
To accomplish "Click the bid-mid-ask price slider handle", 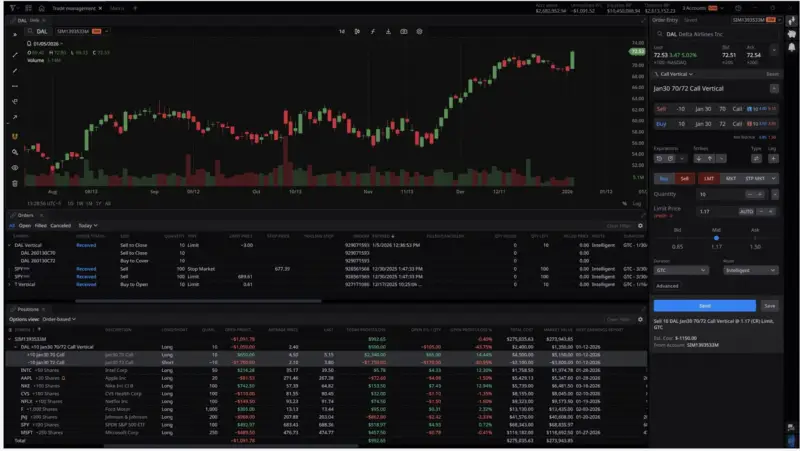I will pyautogui.click(x=716, y=238).
